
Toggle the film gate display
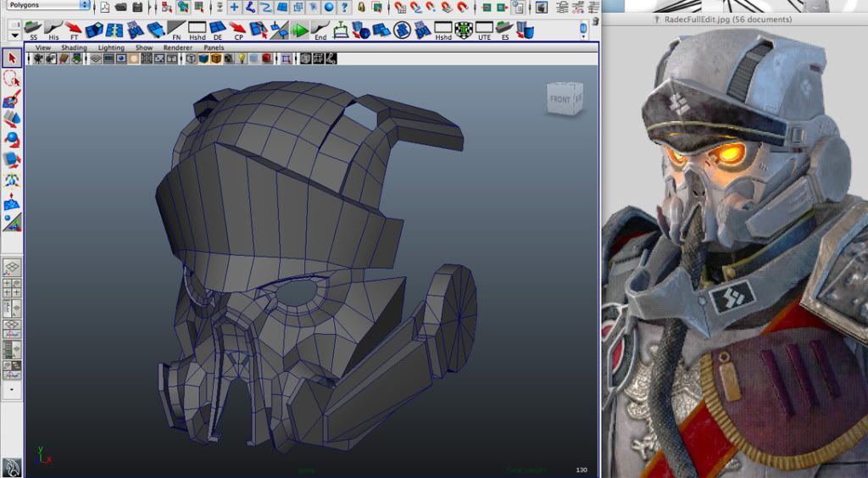pos(108,58)
